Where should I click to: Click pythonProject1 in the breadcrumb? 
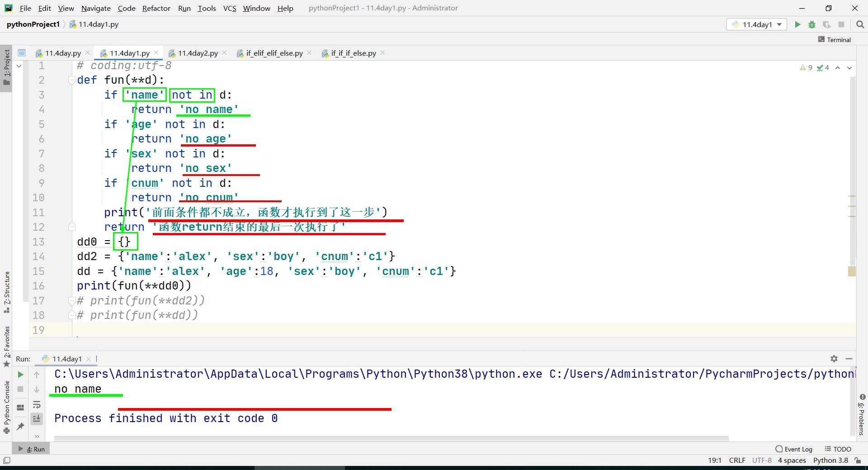click(x=33, y=24)
